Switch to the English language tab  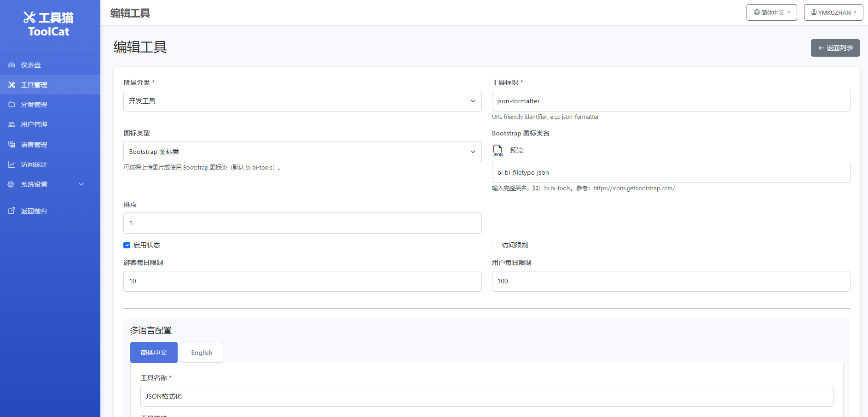[202, 352]
